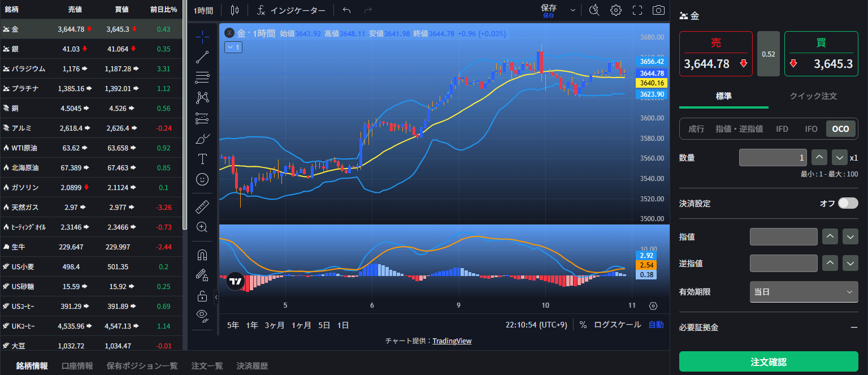Click the 注文確認 button

768,361
